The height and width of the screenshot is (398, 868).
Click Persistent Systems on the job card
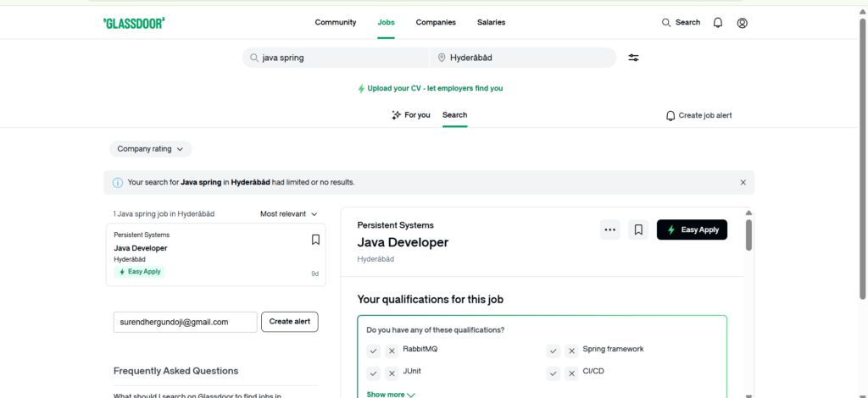tap(142, 235)
